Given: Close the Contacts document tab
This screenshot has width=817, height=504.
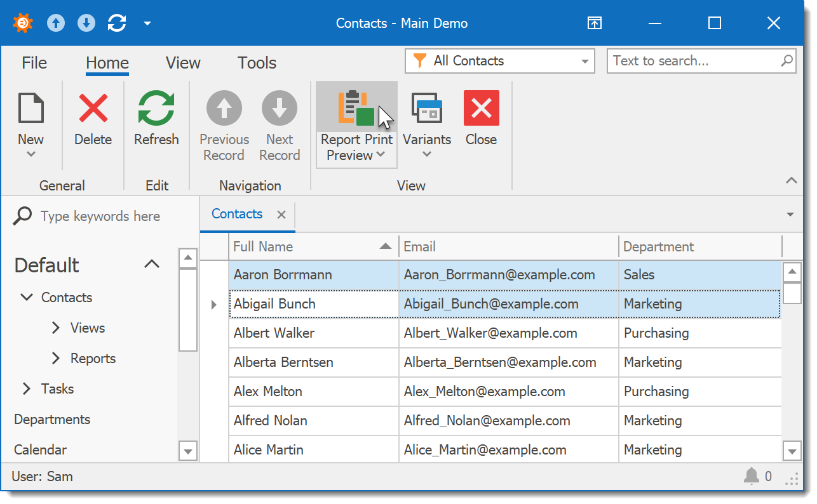Looking at the screenshot, I should pos(281,215).
